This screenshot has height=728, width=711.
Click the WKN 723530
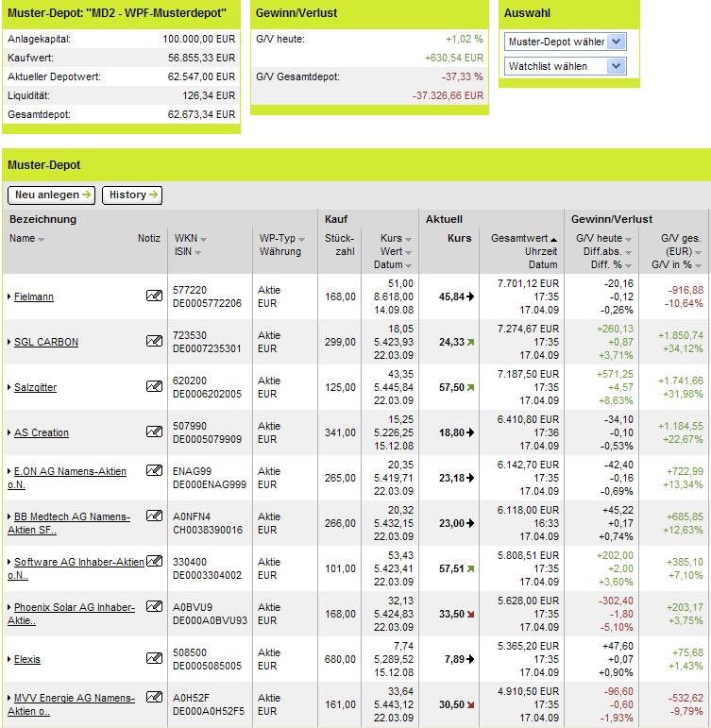pos(190,335)
